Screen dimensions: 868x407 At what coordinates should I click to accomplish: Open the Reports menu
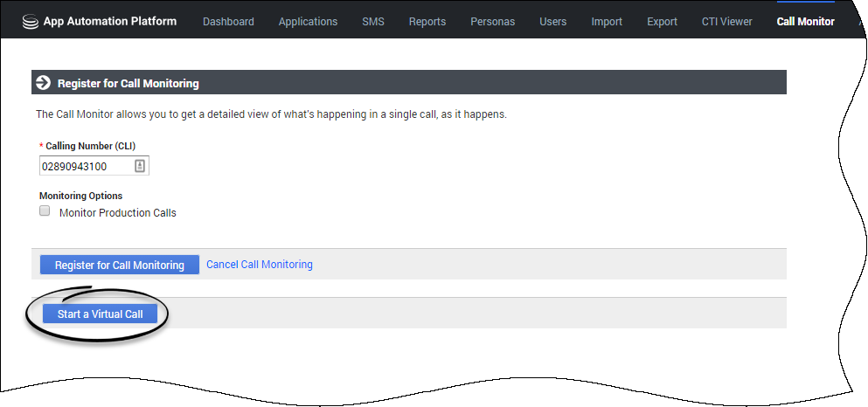427,22
